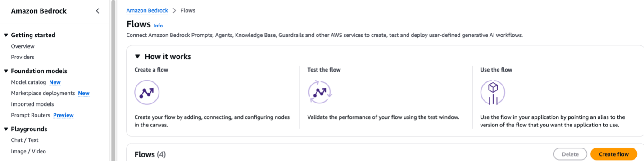Click the Info link beside Flows

click(158, 26)
